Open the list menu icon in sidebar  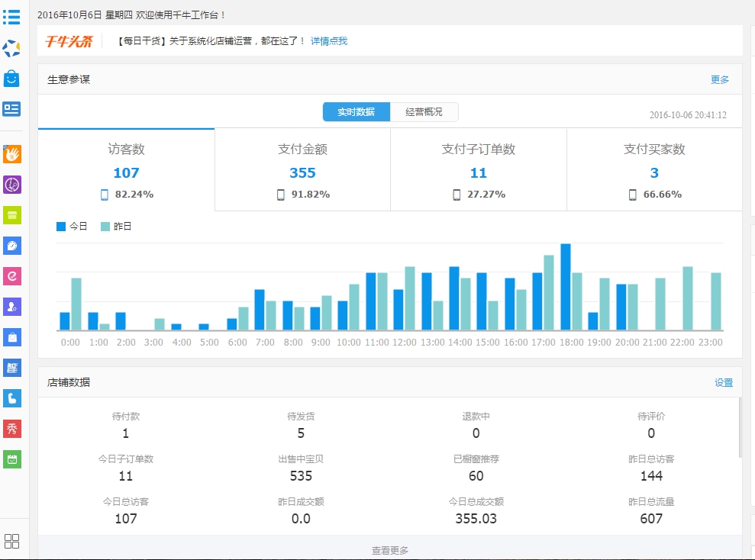point(11,18)
